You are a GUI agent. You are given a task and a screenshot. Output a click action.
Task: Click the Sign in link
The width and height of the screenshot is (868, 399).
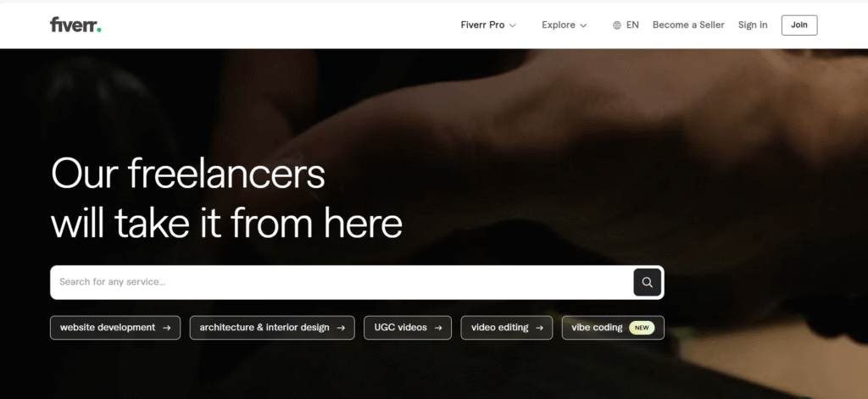[x=753, y=25]
